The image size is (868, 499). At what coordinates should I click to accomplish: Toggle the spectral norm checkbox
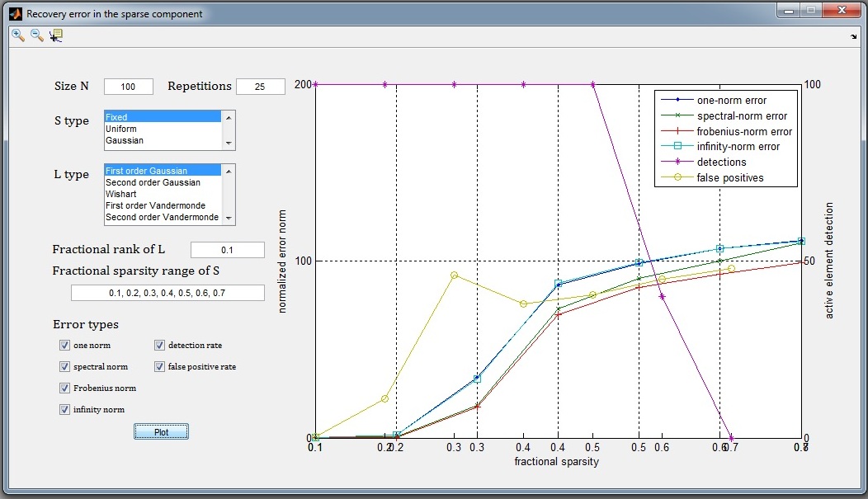point(64,367)
